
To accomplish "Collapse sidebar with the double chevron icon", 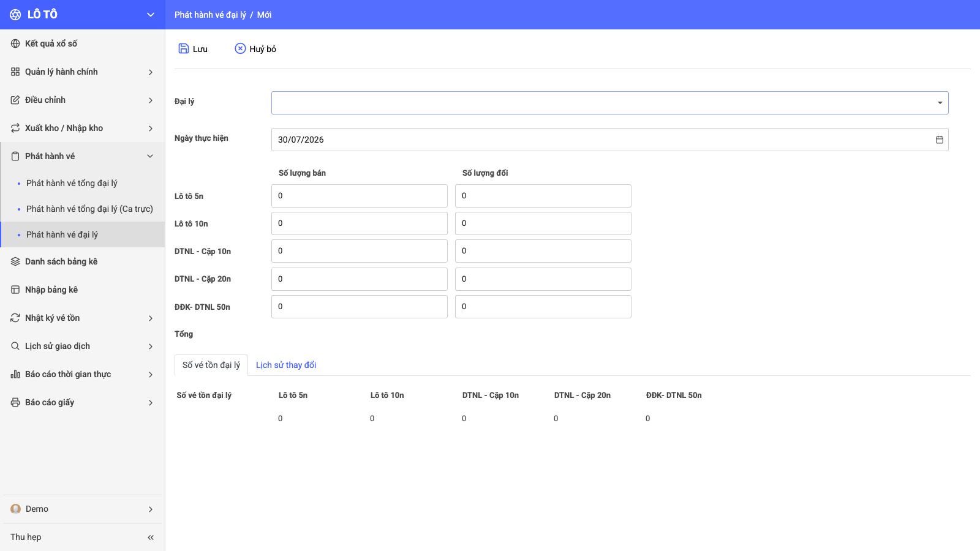I will click(151, 538).
